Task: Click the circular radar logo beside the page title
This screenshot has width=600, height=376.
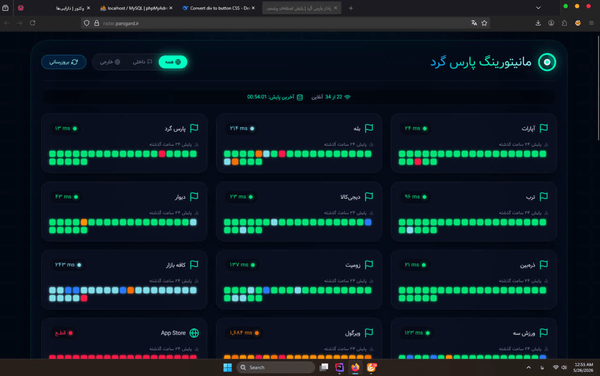Action: click(x=547, y=62)
